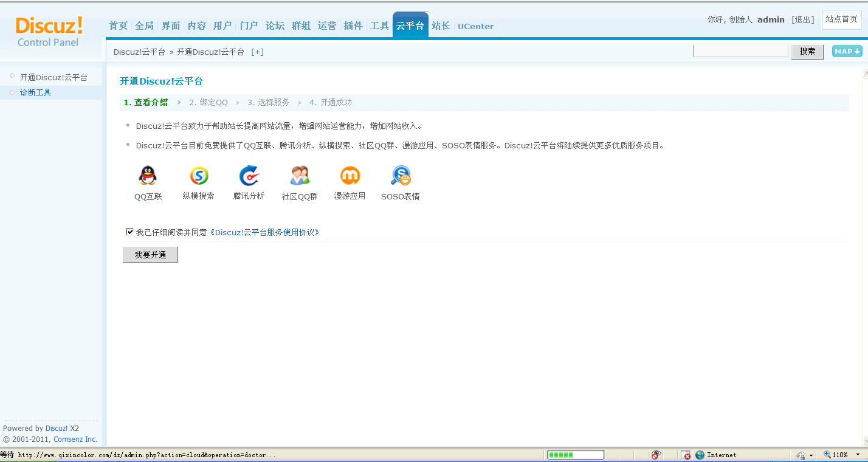Click the 开通Discuz!云平台 page heading

coord(161,81)
